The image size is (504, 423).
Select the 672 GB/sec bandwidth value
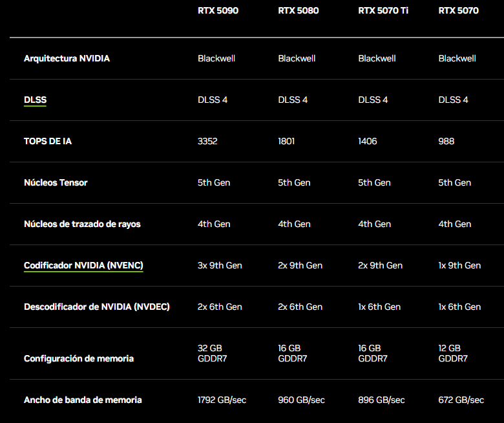[x=461, y=400]
